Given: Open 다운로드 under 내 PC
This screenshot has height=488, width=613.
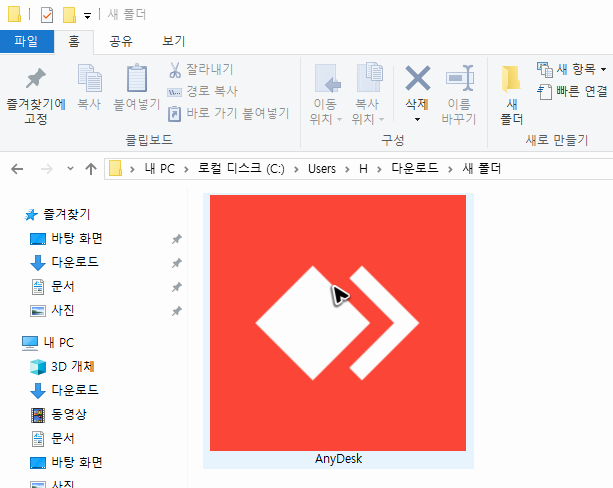Looking at the screenshot, I should coord(65,390).
